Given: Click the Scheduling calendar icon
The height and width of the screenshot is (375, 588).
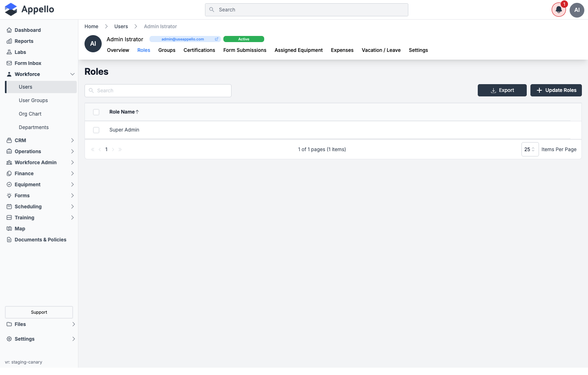Looking at the screenshot, I should pos(9,207).
